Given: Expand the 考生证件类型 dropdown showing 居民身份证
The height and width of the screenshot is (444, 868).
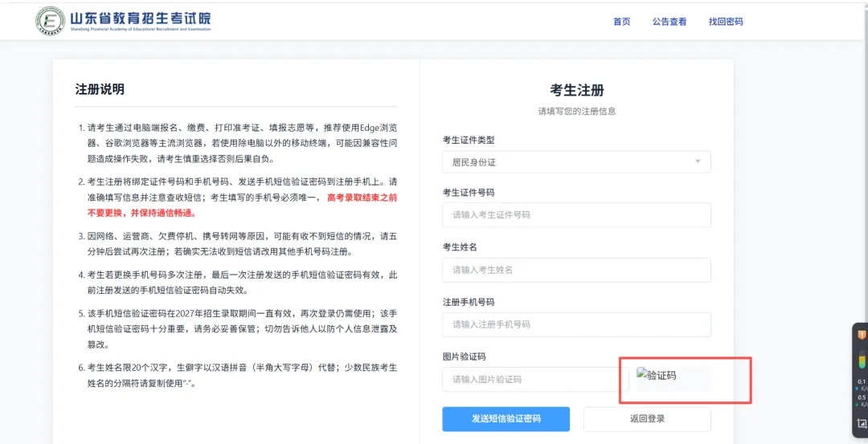Looking at the screenshot, I should point(576,161).
